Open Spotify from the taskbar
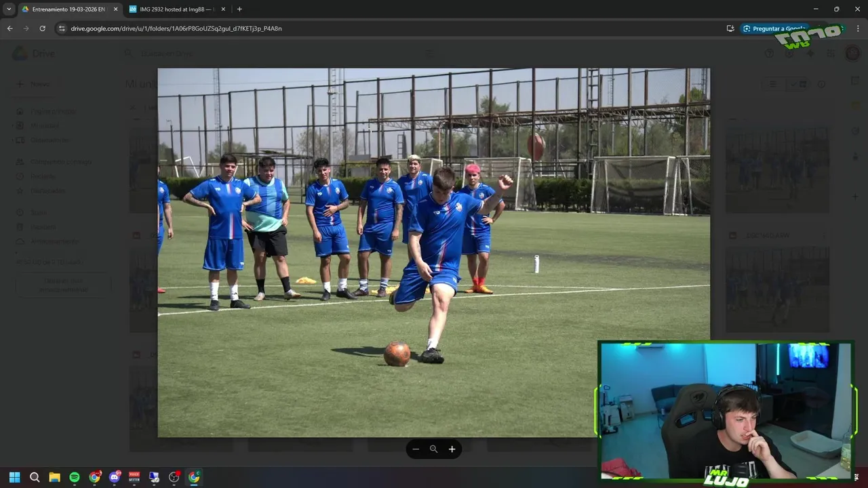The width and height of the screenshot is (868, 488). click(x=75, y=477)
